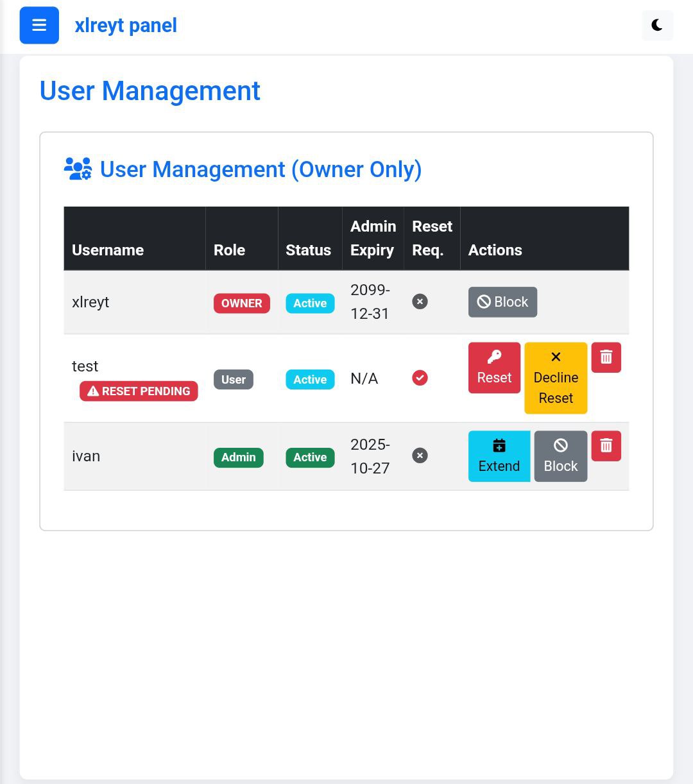
Task: Block the ivan admin account
Action: click(x=561, y=456)
